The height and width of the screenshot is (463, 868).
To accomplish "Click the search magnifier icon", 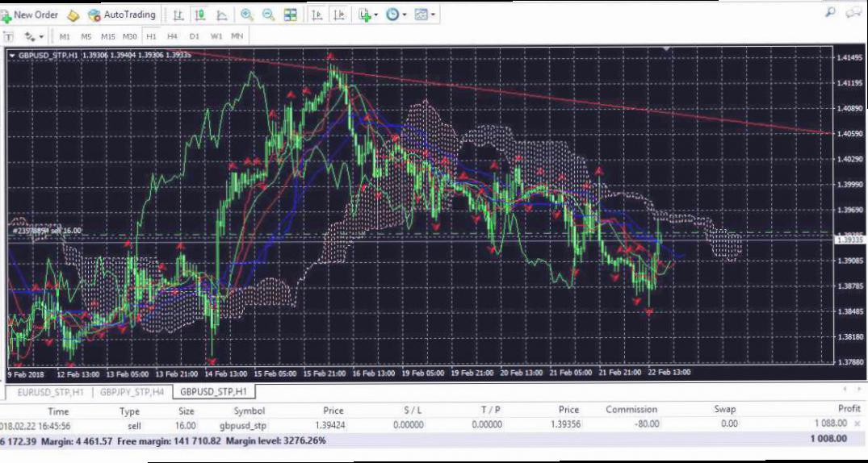I will 830,12.
